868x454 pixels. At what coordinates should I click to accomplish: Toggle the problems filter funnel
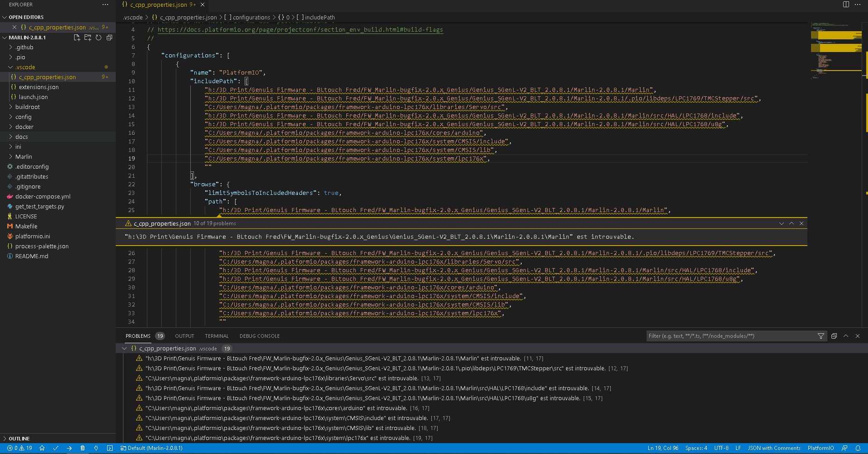tap(821, 336)
